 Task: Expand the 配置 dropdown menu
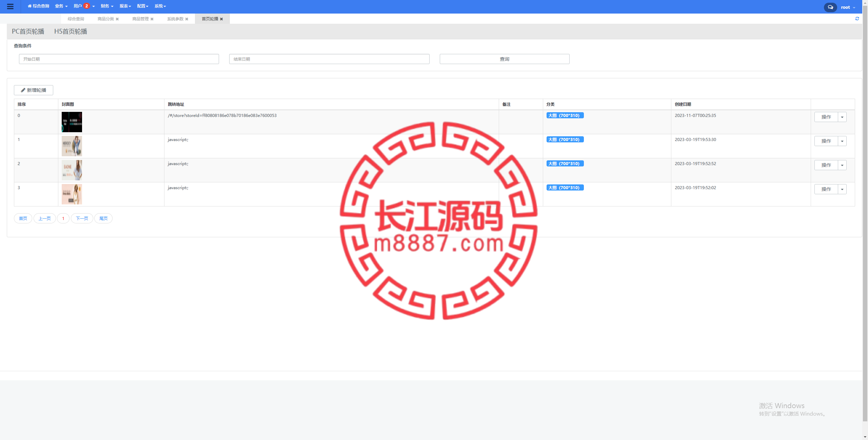(143, 6)
